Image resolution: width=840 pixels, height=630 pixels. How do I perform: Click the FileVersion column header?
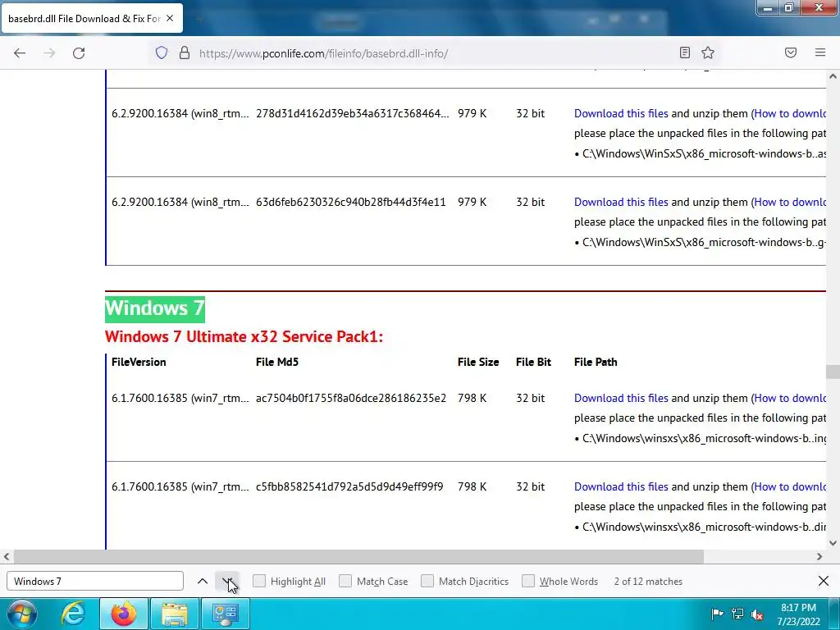(x=139, y=362)
